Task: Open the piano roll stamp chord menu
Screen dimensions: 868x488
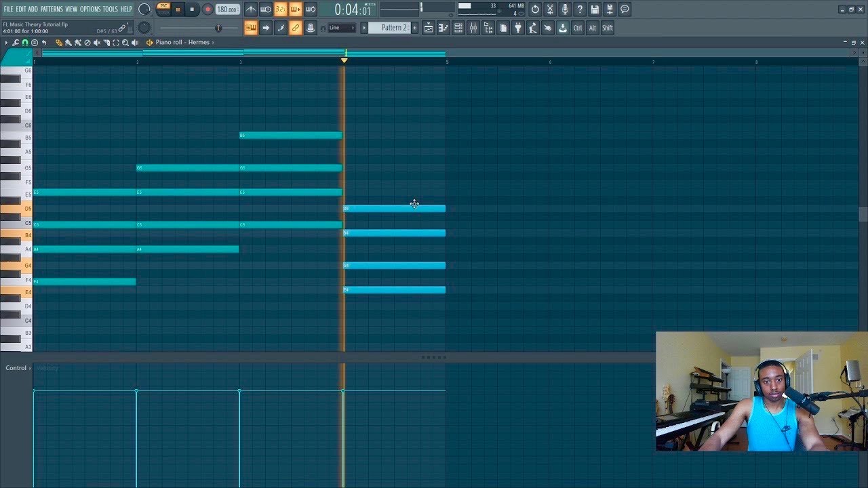Action: [35, 43]
